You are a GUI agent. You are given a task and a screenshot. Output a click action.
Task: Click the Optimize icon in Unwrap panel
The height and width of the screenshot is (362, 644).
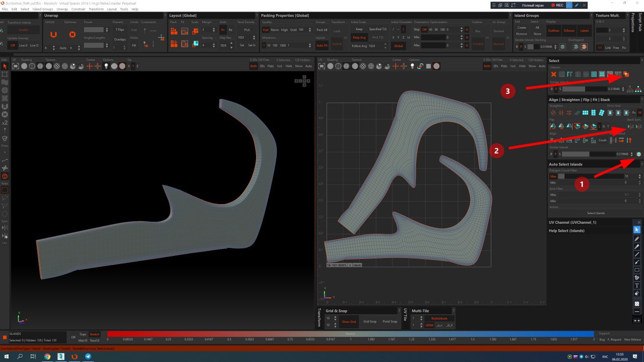pyautogui.click(x=72, y=34)
